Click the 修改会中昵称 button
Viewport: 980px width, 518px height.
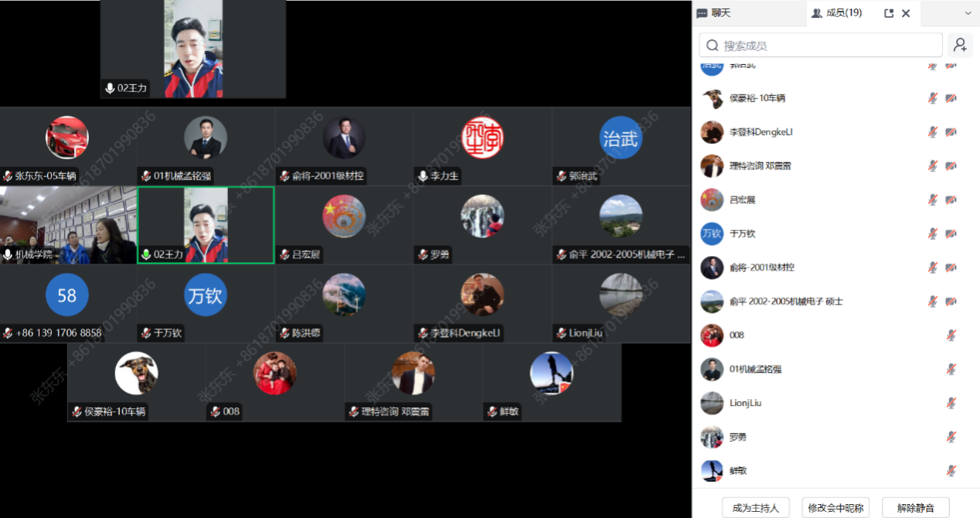[x=835, y=508]
